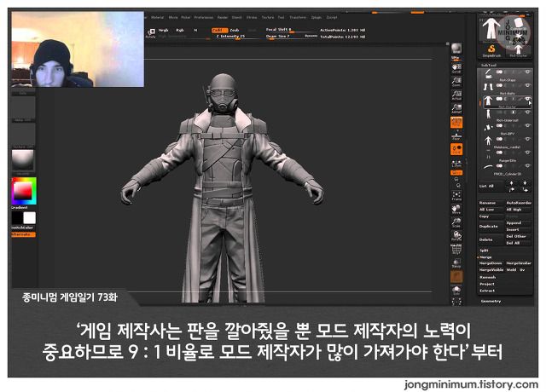Click the Append button

tap(519, 223)
